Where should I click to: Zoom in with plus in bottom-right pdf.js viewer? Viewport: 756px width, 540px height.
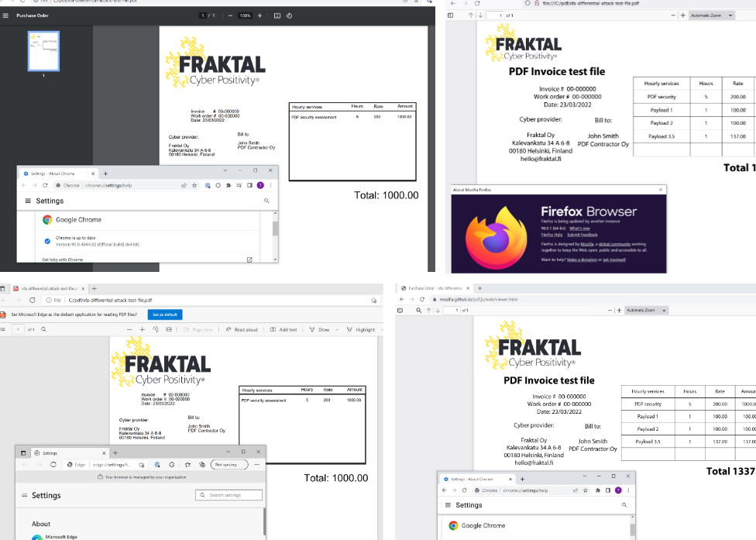(619, 311)
